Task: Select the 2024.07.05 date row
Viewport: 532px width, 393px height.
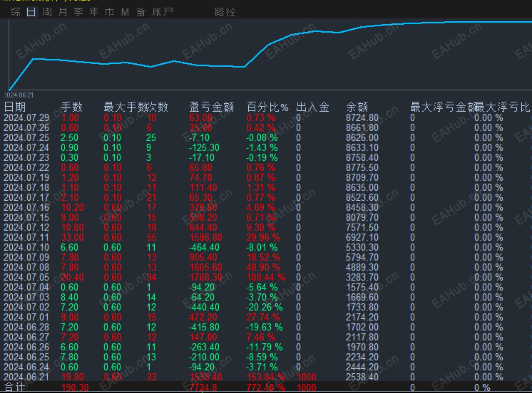Action: [26, 277]
